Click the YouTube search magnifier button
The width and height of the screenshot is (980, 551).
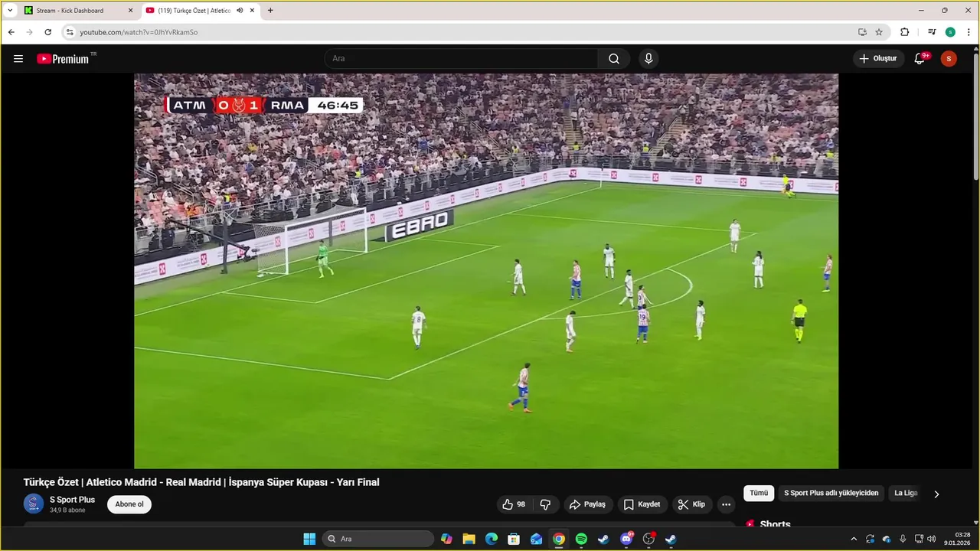614,59
